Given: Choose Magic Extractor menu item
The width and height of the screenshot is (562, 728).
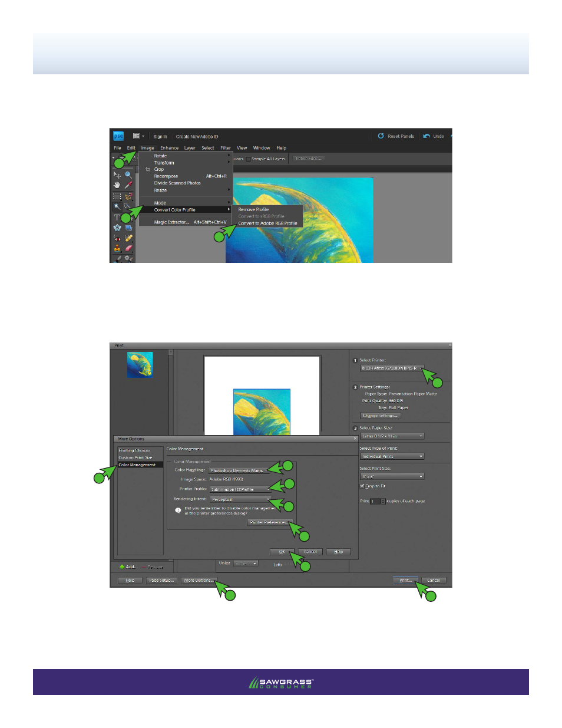Looking at the screenshot, I should click(x=171, y=222).
